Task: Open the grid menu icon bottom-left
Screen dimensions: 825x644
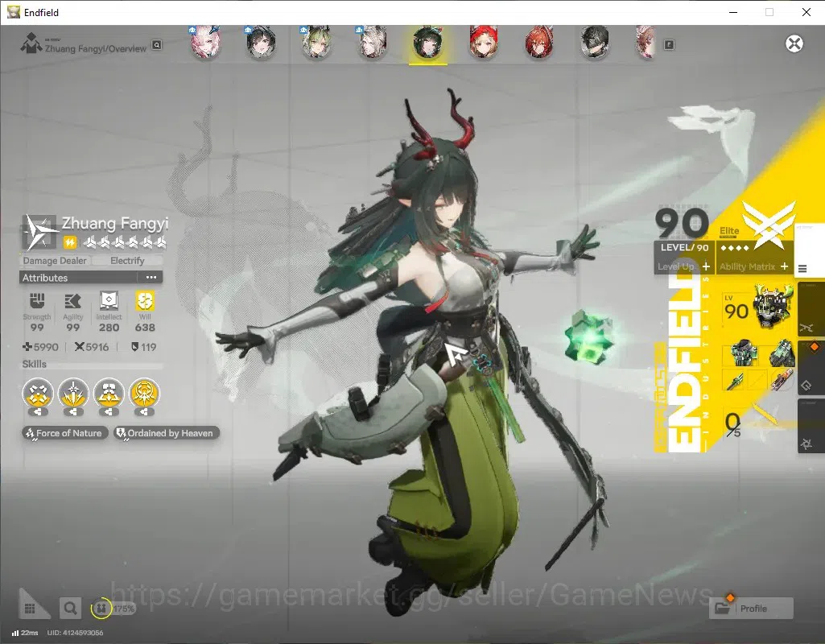Action: [x=31, y=607]
